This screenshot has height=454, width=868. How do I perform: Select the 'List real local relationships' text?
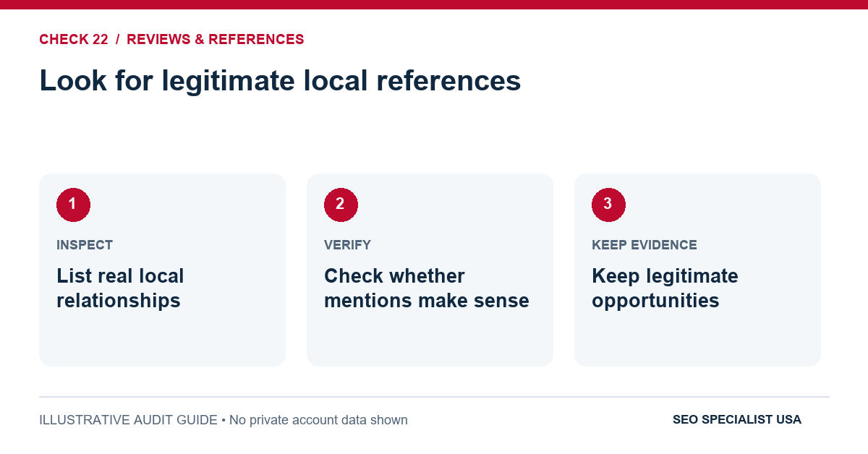[x=120, y=288]
